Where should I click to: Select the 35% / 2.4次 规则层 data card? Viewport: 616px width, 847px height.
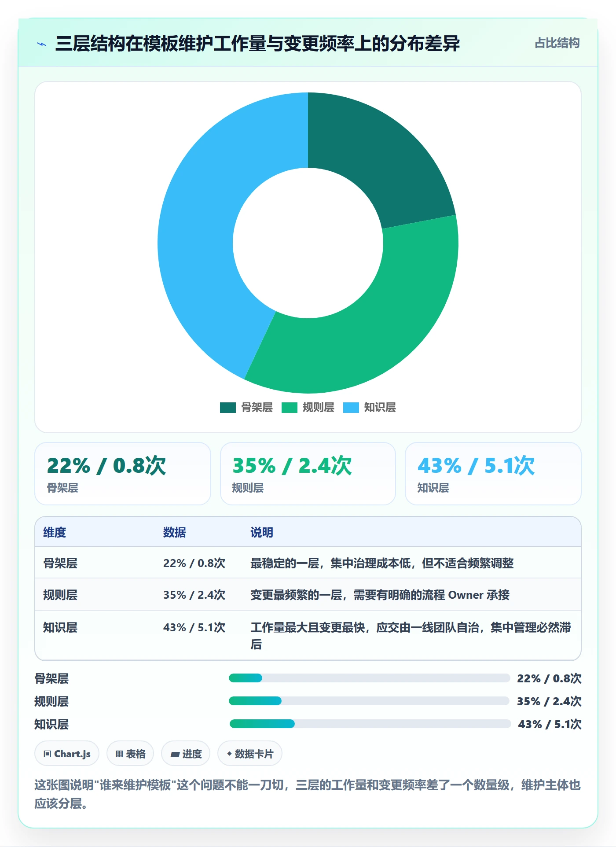[308, 474]
